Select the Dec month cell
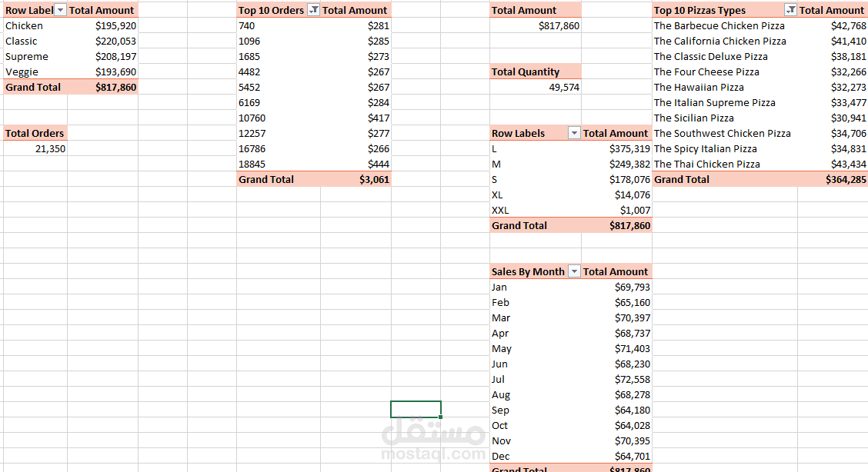The height and width of the screenshot is (472, 868). [536, 456]
